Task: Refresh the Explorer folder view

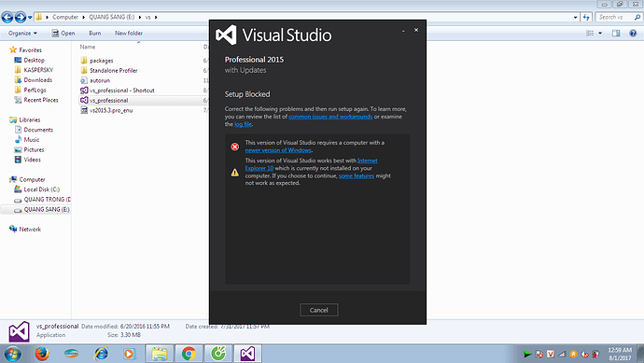Action: [x=586, y=17]
